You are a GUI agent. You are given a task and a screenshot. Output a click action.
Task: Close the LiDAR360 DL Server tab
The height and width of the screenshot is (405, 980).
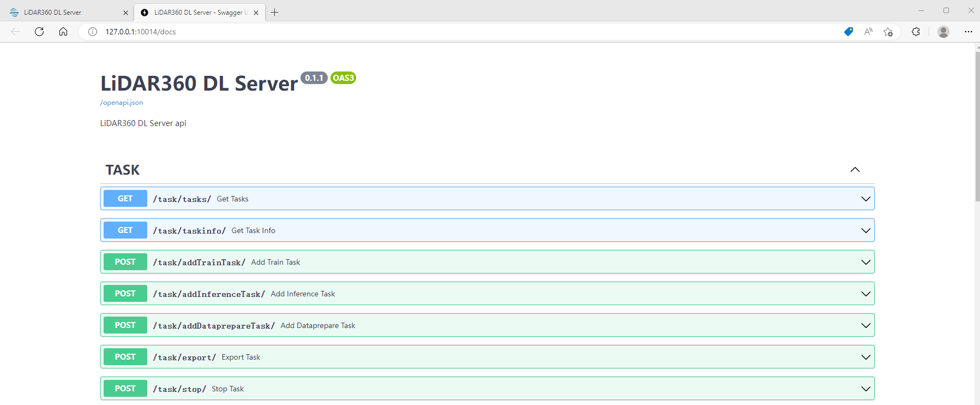[x=125, y=13]
